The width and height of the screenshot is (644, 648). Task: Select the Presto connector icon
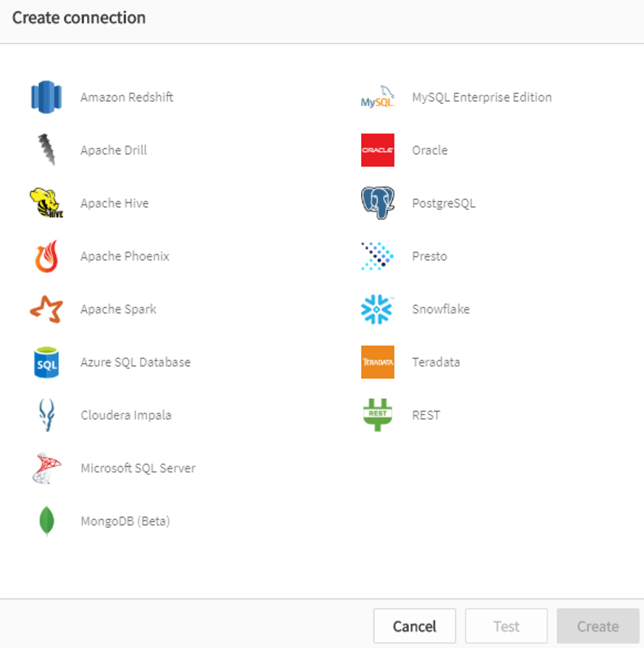[x=377, y=256]
